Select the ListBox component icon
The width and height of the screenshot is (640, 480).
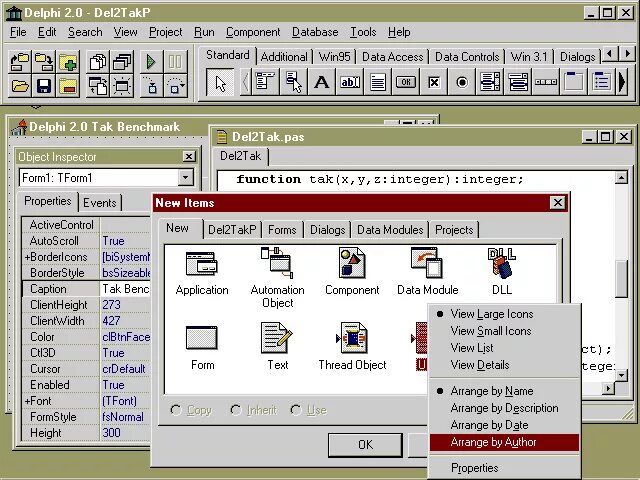click(491, 82)
